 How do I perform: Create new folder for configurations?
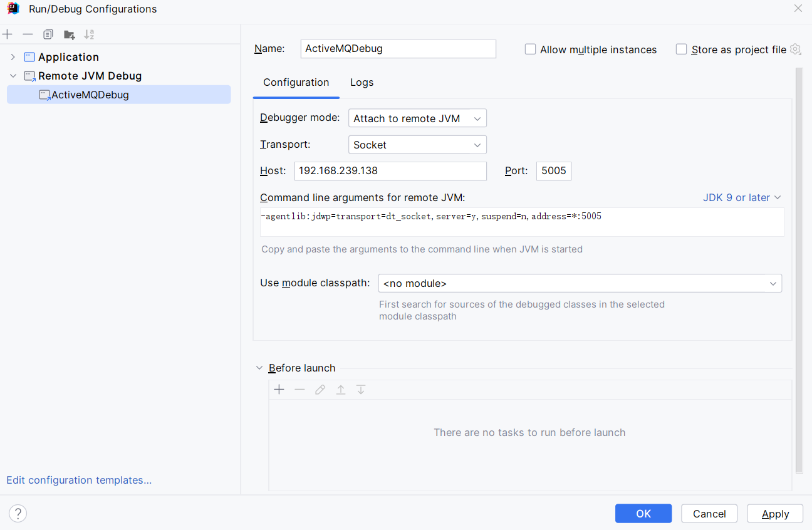tap(69, 34)
